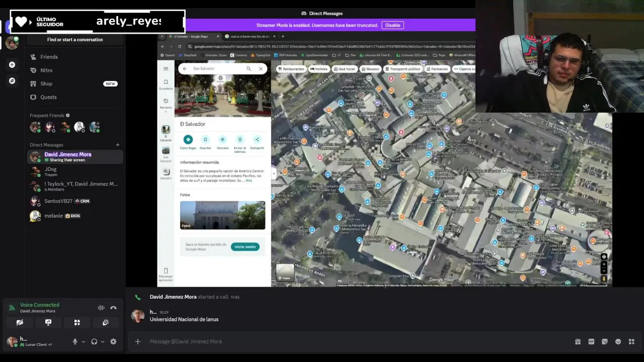Go back in Maps search box
Image resolution: width=644 pixels, height=362 pixels.
(185, 68)
